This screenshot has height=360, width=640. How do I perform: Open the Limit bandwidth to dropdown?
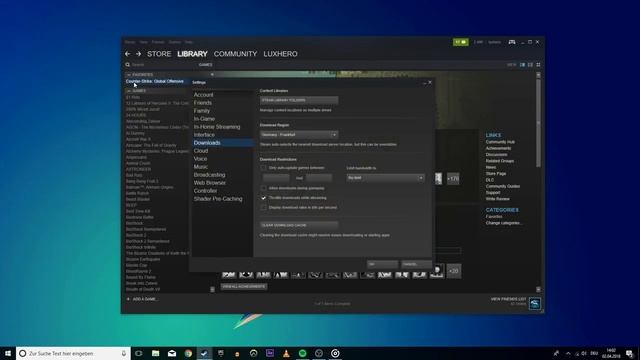386,178
